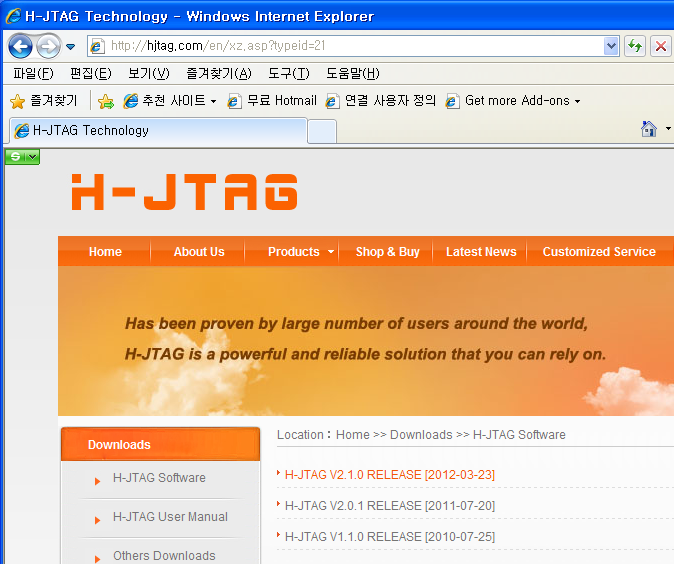Open the H-JTAG V2.1.0 RELEASE [2012-03-23] link

(x=390, y=475)
